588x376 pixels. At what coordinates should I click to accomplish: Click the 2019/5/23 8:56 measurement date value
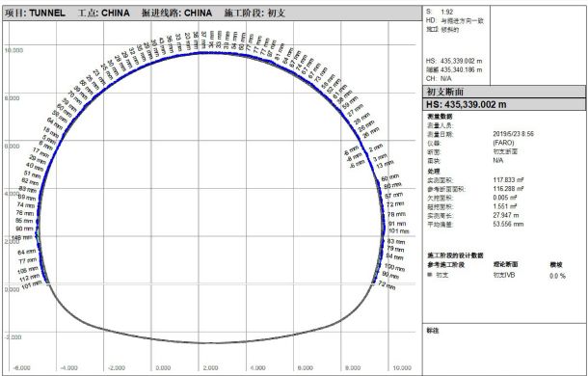[x=514, y=134]
